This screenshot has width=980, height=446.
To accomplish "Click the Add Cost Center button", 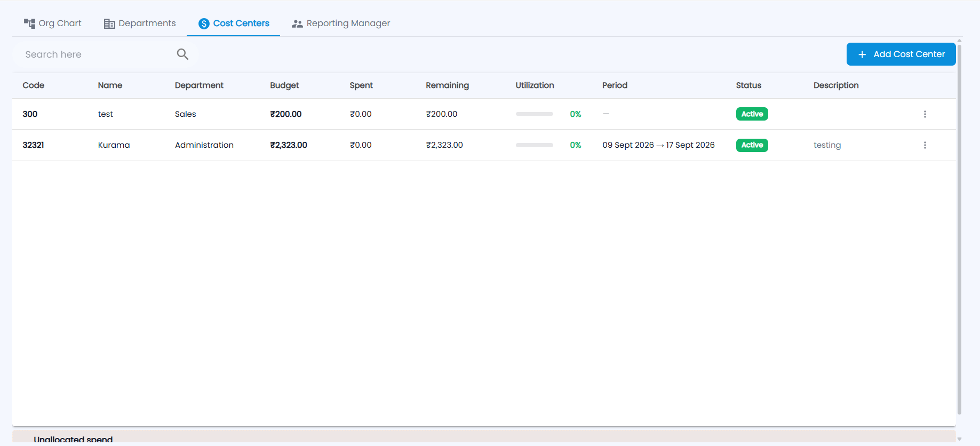I will pyautogui.click(x=901, y=54).
